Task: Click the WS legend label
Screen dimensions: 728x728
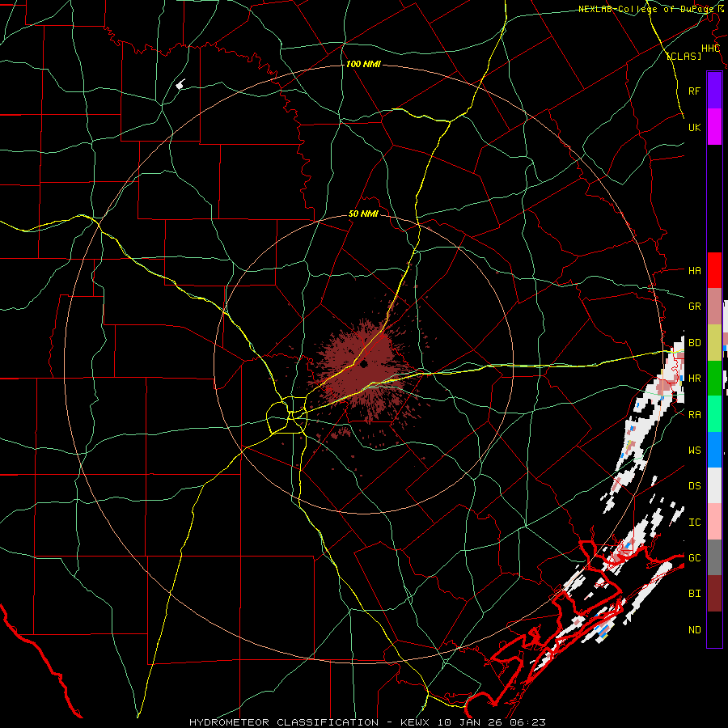Action: pos(694,450)
